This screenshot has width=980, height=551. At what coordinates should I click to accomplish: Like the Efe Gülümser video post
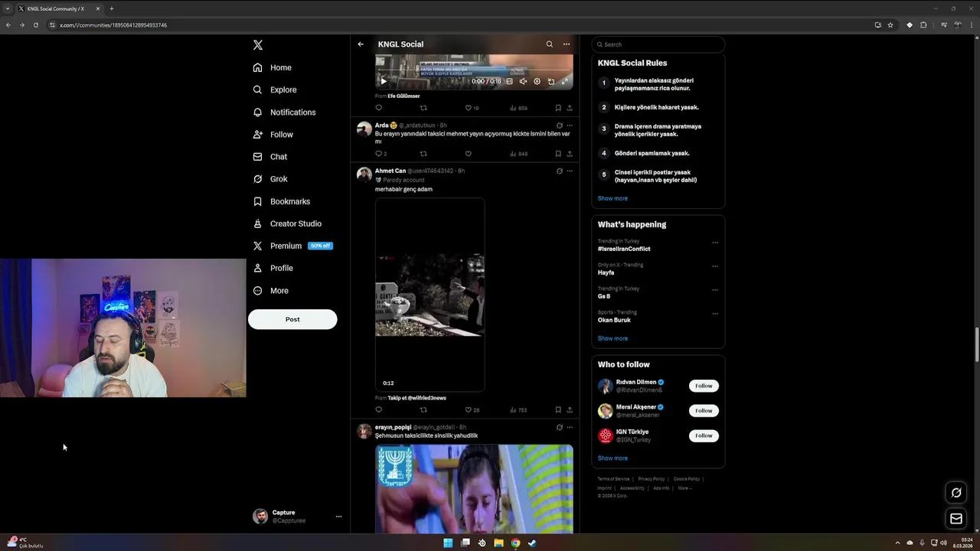pyautogui.click(x=469, y=108)
